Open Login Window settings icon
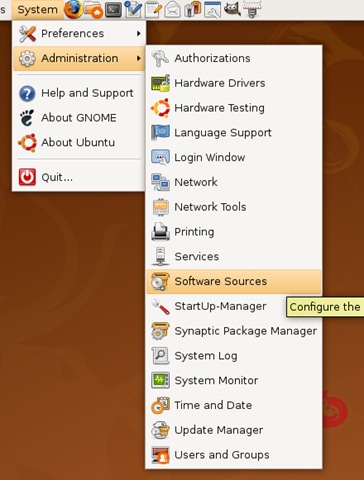 point(160,157)
